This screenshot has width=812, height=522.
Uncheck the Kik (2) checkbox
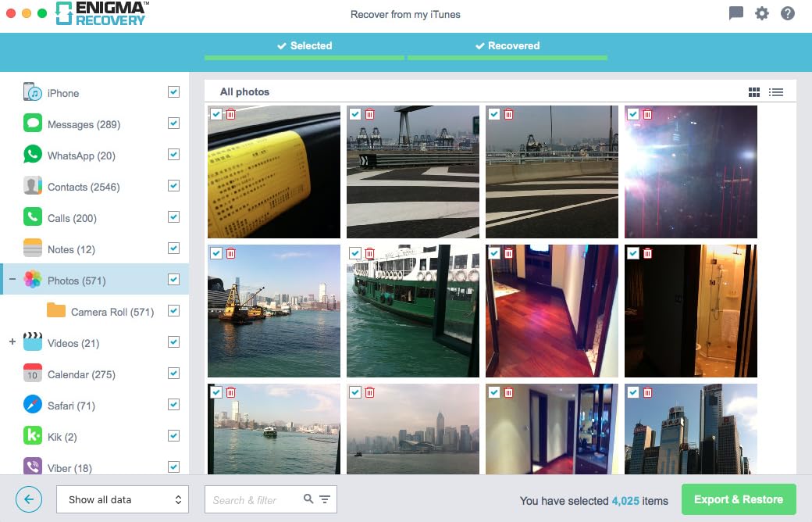coord(173,435)
